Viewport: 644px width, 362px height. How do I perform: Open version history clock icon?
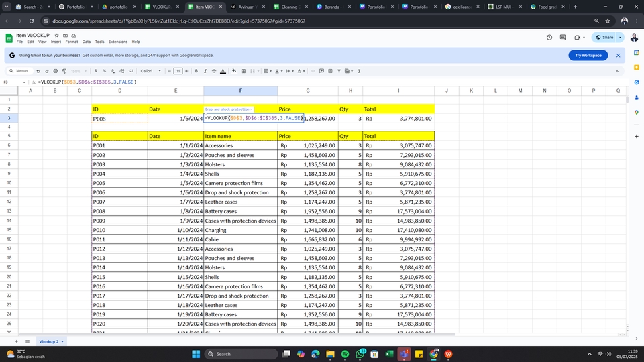point(549,38)
